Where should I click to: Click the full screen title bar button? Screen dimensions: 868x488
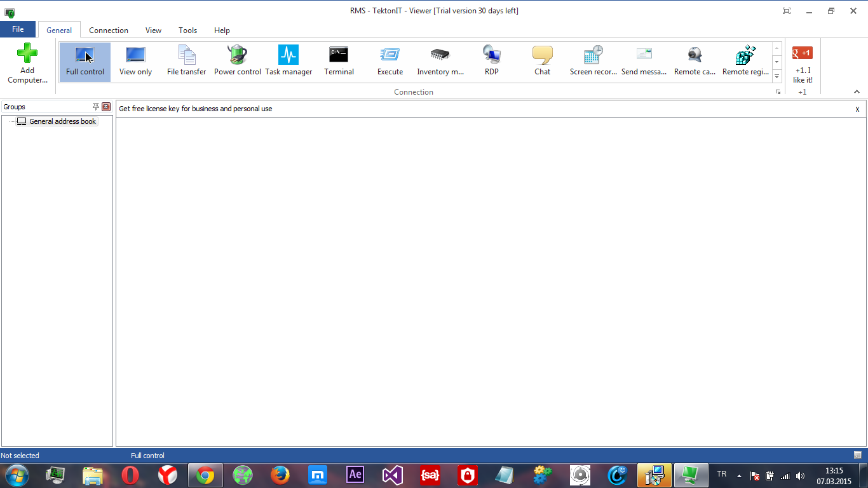coord(787,11)
